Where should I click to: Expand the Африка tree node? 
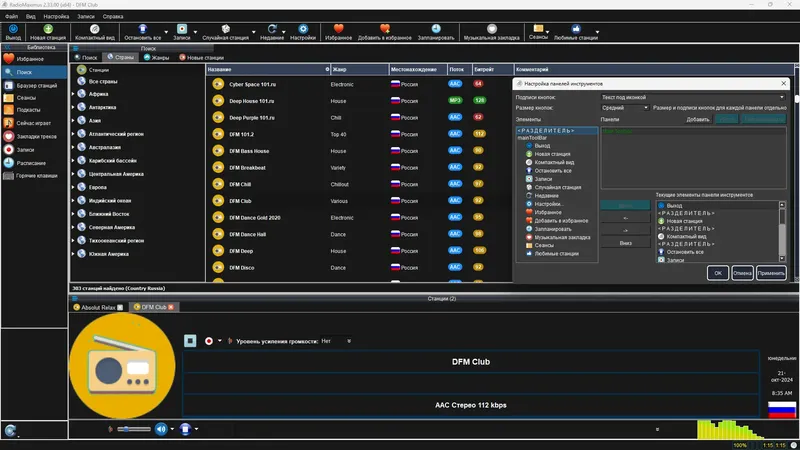tap(73, 94)
